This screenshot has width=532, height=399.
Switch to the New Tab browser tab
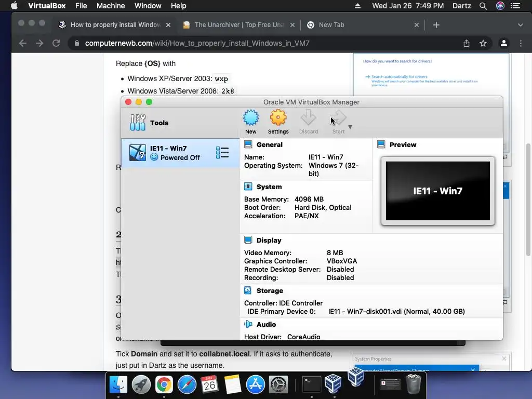point(362,25)
